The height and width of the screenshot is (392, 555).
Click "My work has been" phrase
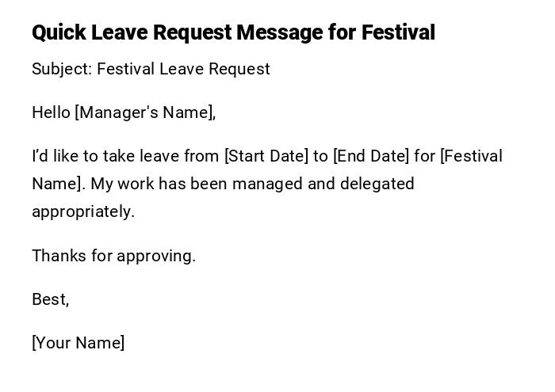(151, 184)
